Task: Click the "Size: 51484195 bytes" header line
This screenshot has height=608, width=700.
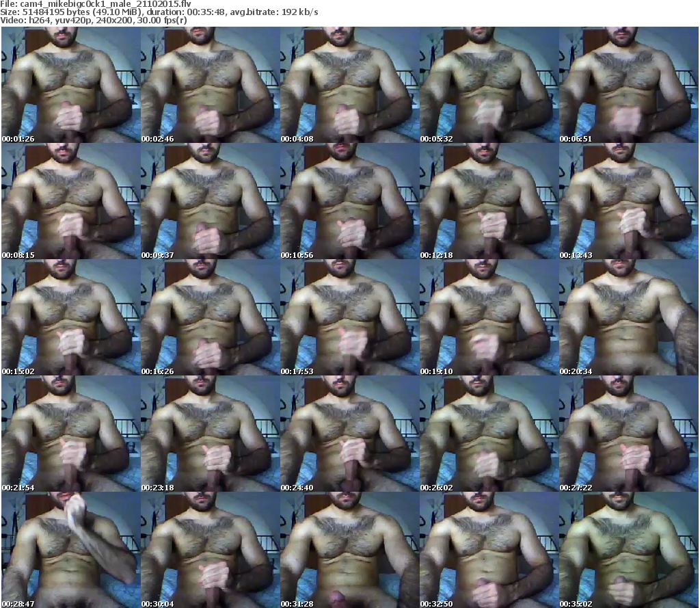Action: click(159, 12)
